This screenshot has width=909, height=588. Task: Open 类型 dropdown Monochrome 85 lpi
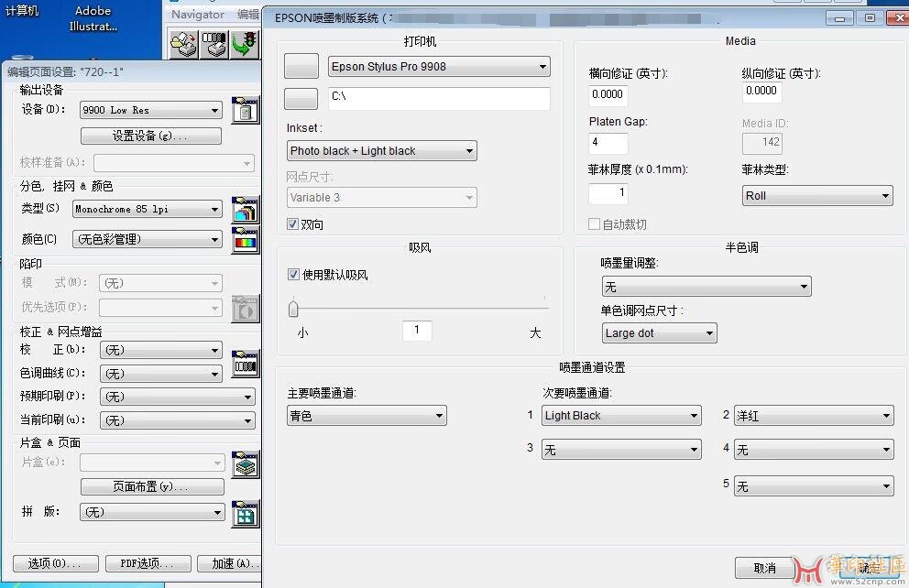coord(148,209)
